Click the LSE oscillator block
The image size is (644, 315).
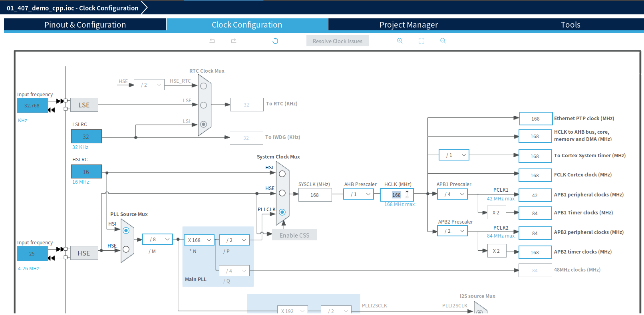click(x=84, y=105)
